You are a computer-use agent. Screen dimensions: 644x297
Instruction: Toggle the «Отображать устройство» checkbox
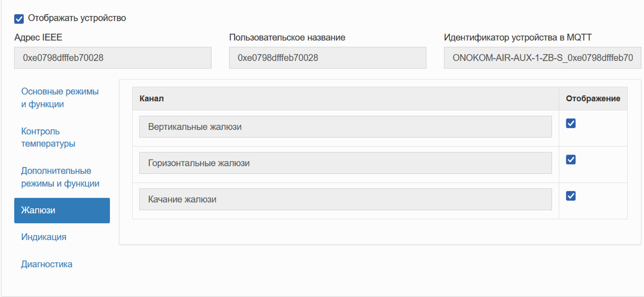18,18
